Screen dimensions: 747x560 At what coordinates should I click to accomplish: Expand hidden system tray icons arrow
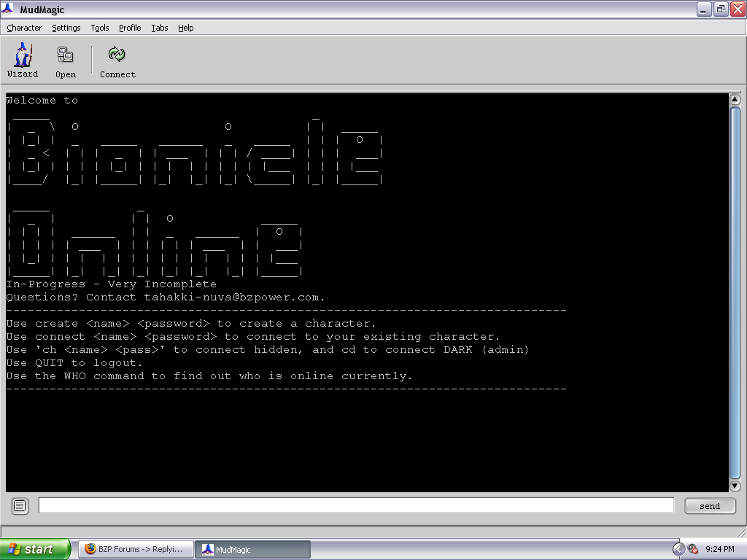[678, 550]
